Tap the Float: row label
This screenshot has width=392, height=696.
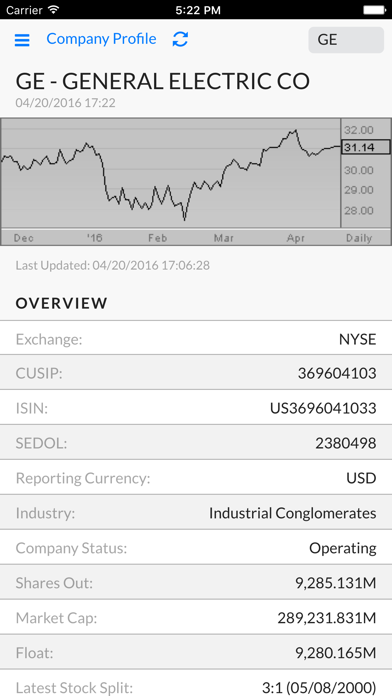34,653
